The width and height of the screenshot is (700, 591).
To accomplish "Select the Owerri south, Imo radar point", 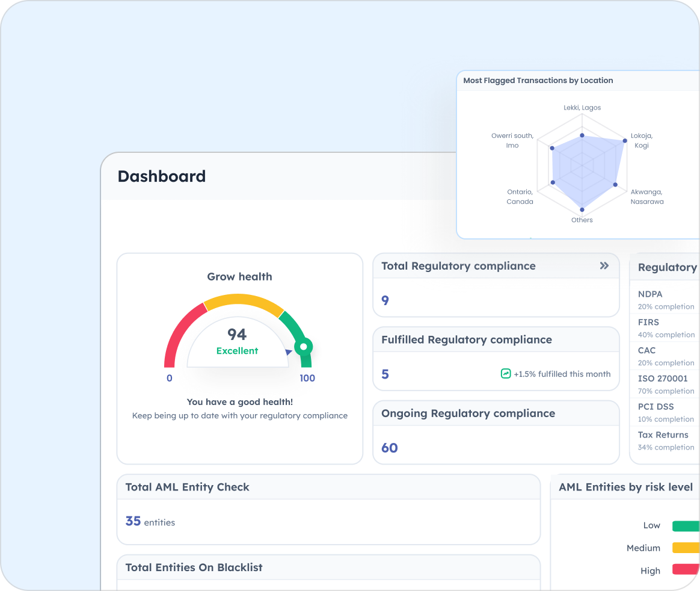I will coord(551,147).
